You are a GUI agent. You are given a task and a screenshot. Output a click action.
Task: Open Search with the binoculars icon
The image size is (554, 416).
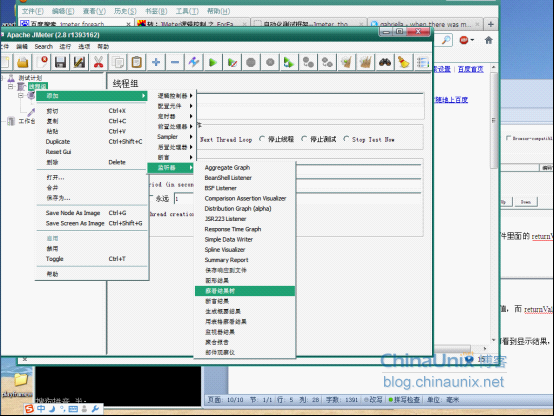pos(384,63)
